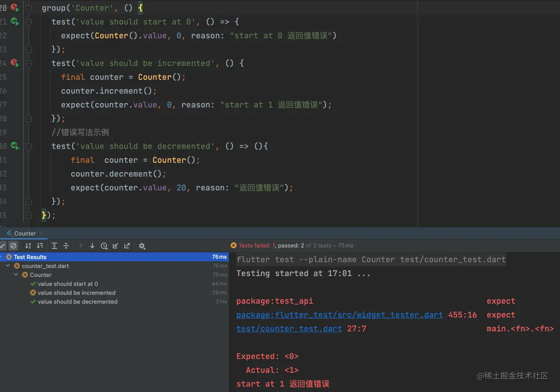Image resolution: width=560 pixels, height=392 pixels.
Task: Click the flutter test command line text
Action: tap(371, 260)
